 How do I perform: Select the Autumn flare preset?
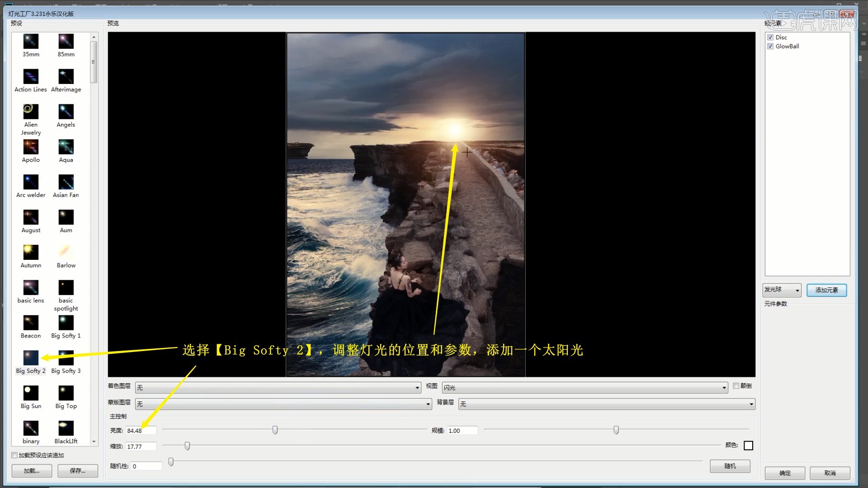(x=31, y=252)
